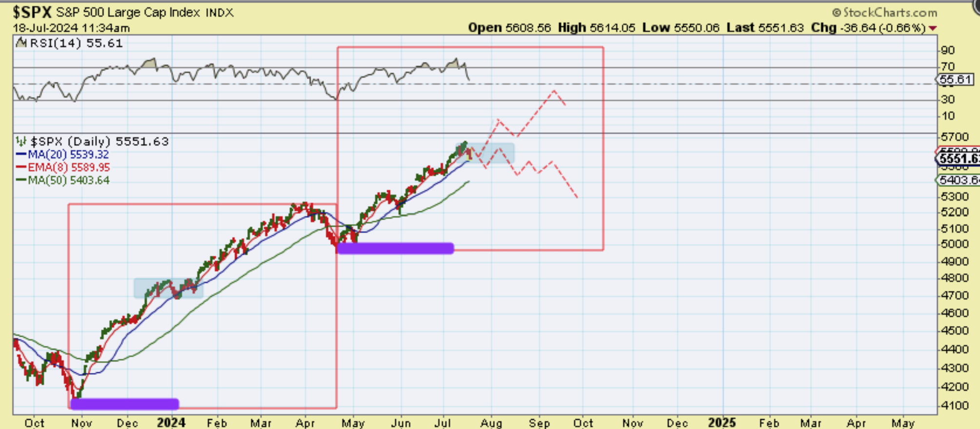The image size is (980, 429).
Task: Click the Sep label on time axis
Action: point(539,423)
